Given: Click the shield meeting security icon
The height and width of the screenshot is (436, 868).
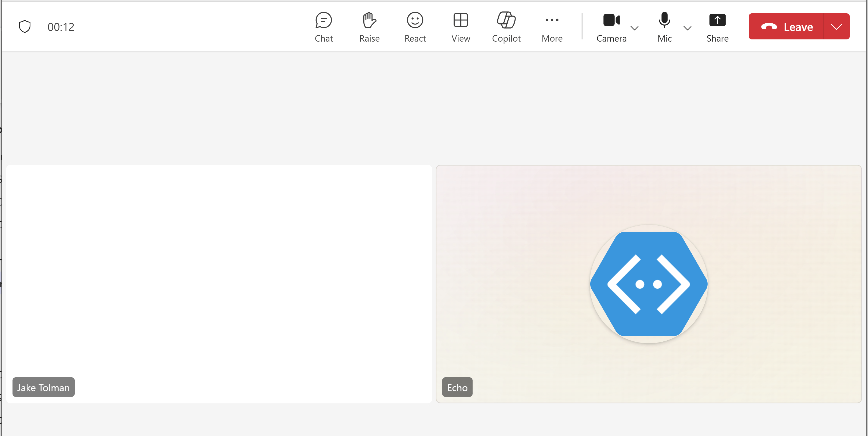Looking at the screenshot, I should pos(25,26).
